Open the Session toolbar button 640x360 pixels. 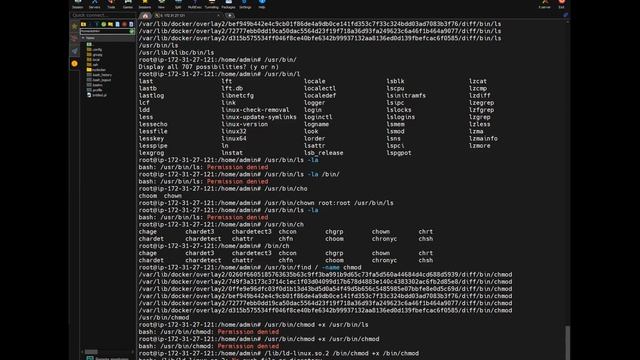[x=78, y=4]
